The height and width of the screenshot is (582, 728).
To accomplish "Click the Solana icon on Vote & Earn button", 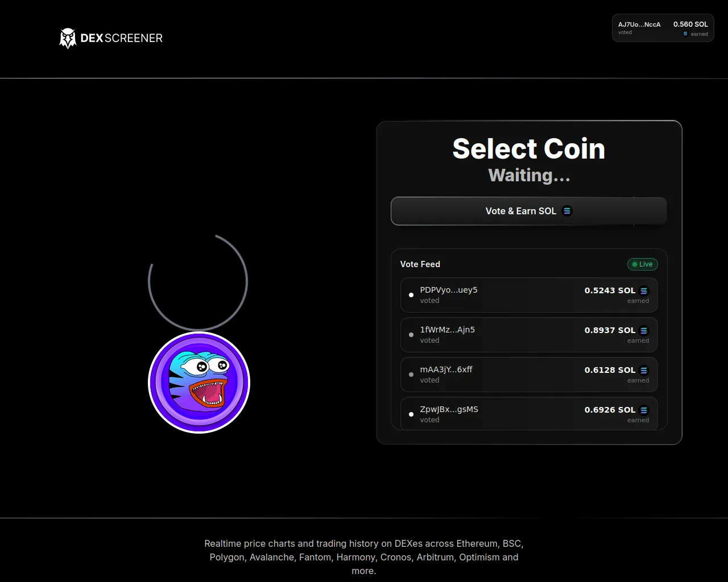I will (567, 211).
